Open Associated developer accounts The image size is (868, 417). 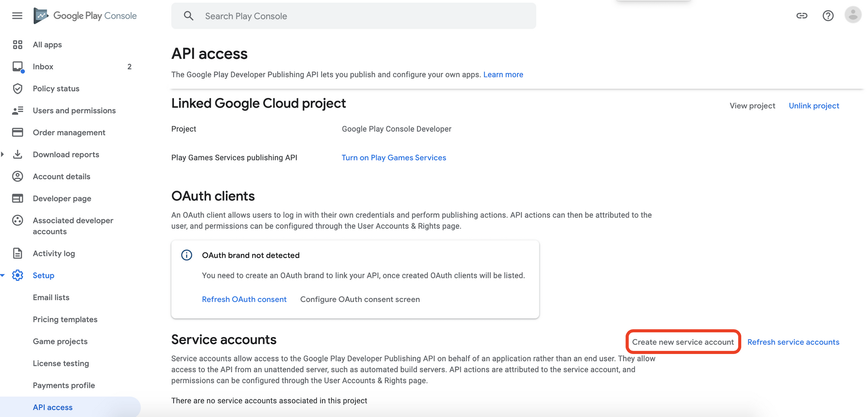click(73, 226)
